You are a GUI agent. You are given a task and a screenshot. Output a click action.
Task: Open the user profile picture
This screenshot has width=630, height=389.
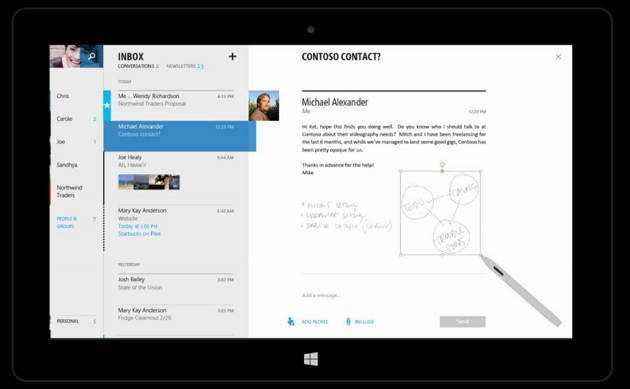(65, 56)
